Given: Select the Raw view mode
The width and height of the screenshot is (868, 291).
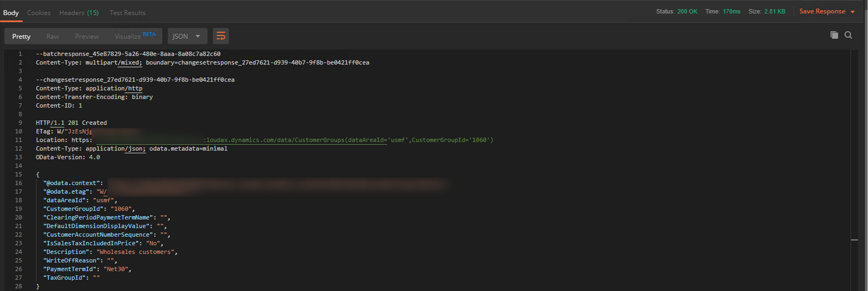Looking at the screenshot, I should [53, 36].
